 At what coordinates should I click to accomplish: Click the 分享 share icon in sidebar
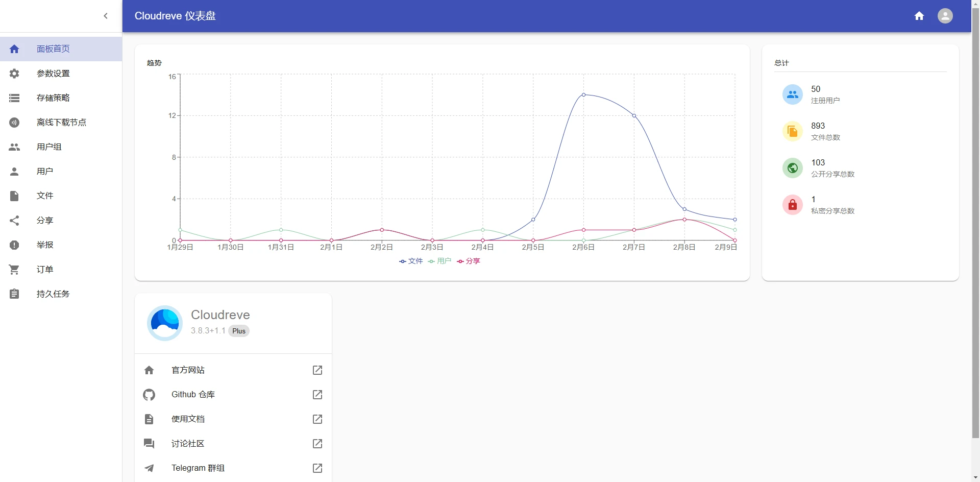14,221
